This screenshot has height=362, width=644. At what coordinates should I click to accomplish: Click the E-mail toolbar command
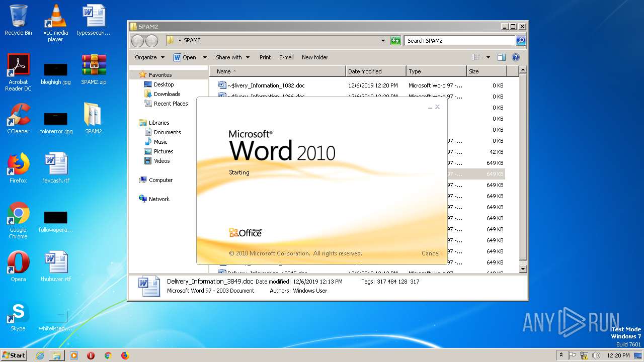[x=286, y=57]
